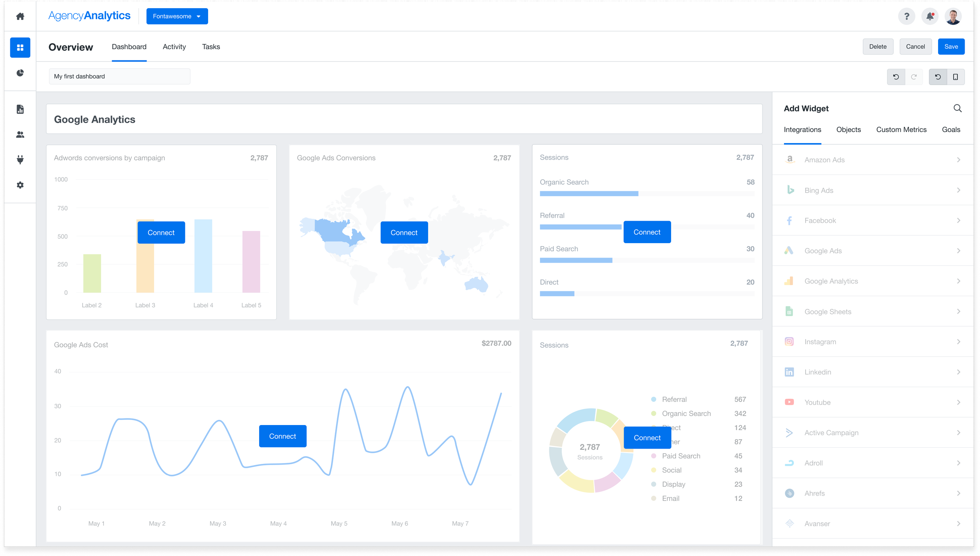Click the Youtube logo icon

[789, 402]
